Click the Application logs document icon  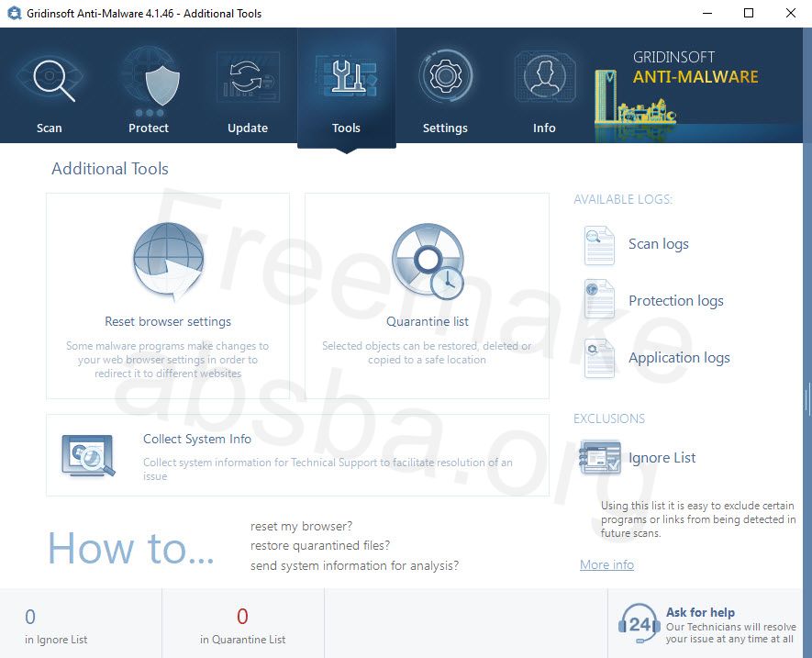599,358
